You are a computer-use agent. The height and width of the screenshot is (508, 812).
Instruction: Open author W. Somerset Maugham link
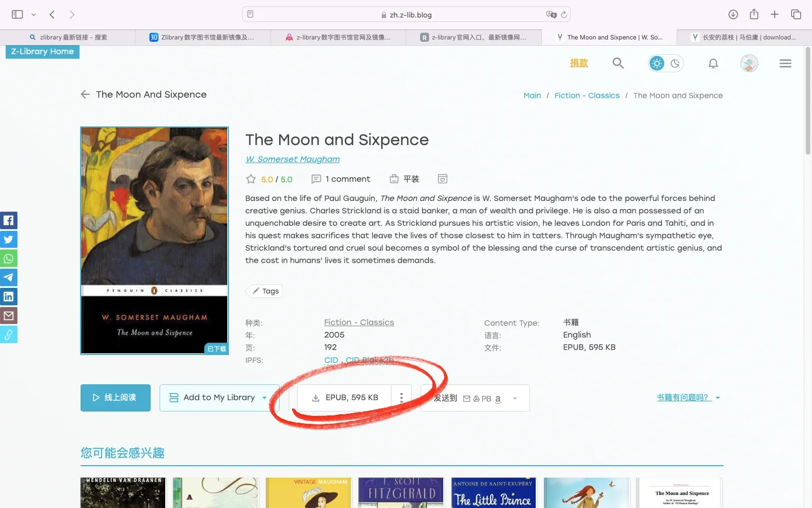pyautogui.click(x=293, y=159)
